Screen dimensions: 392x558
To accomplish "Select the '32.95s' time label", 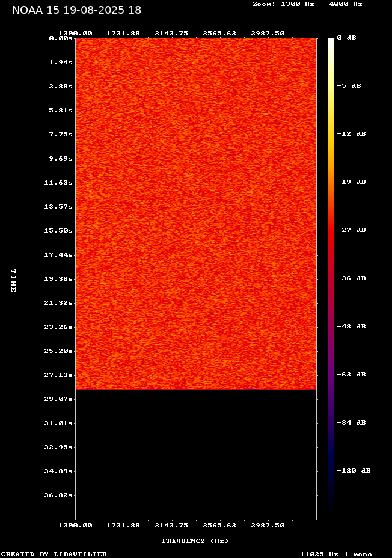I will pyautogui.click(x=58, y=447).
